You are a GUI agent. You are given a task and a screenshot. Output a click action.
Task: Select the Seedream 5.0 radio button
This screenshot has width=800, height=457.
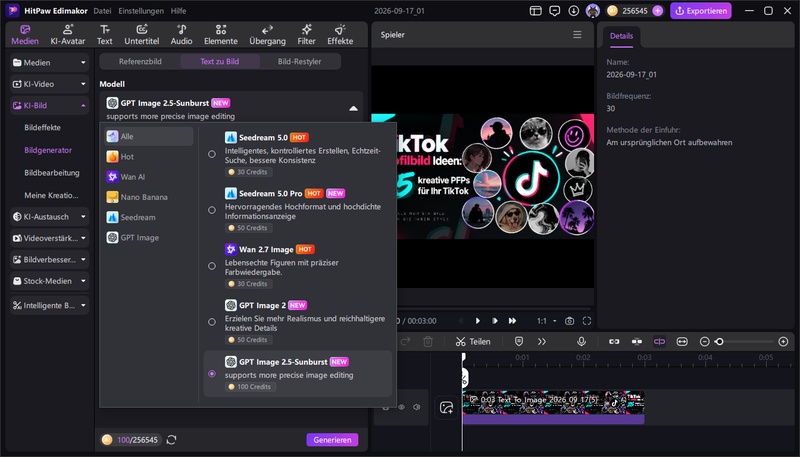pyautogui.click(x=212, y=154)
